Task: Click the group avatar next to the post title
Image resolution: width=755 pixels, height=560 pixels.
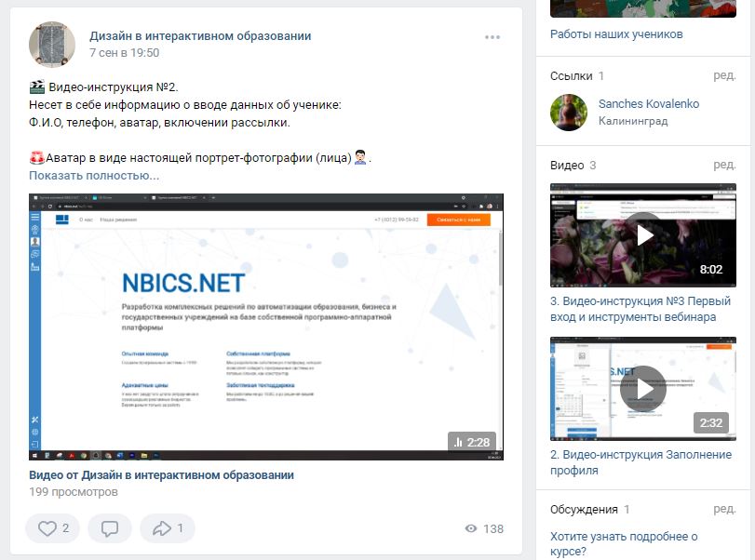Action: 52,45
